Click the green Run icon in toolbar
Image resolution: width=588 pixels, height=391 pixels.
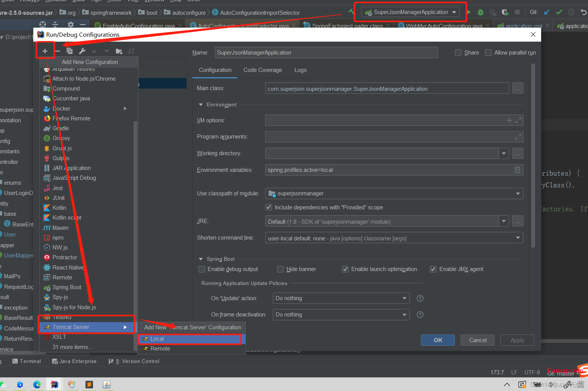(x=469, y=12)
